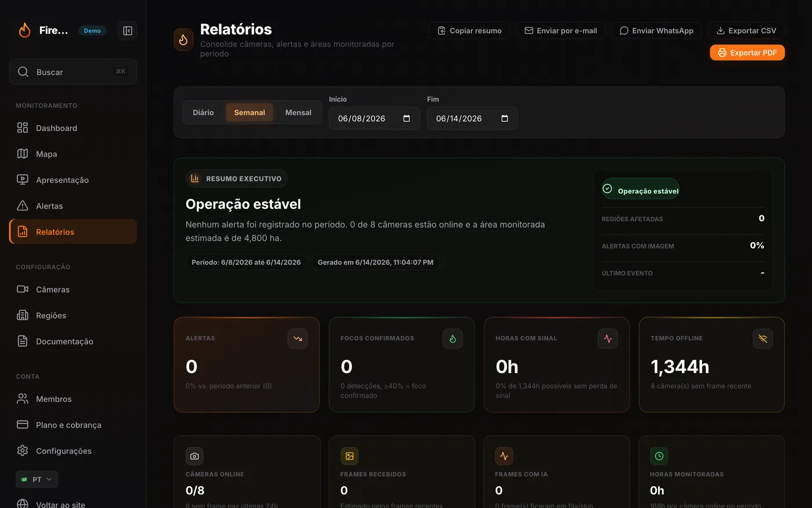The image size is (812, 508).
Task: Click Enviar WhatsApp button
Action: (x=657, y=31)
